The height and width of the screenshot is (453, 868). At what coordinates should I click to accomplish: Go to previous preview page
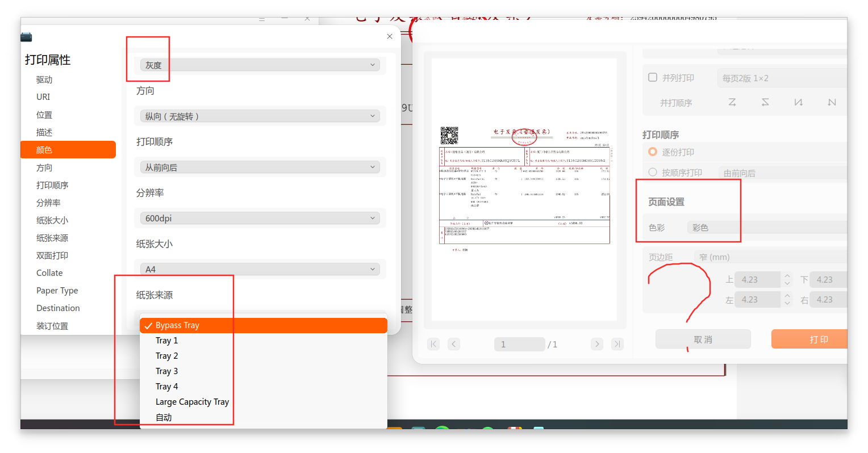pyautogui.click(x=454, y=344)
